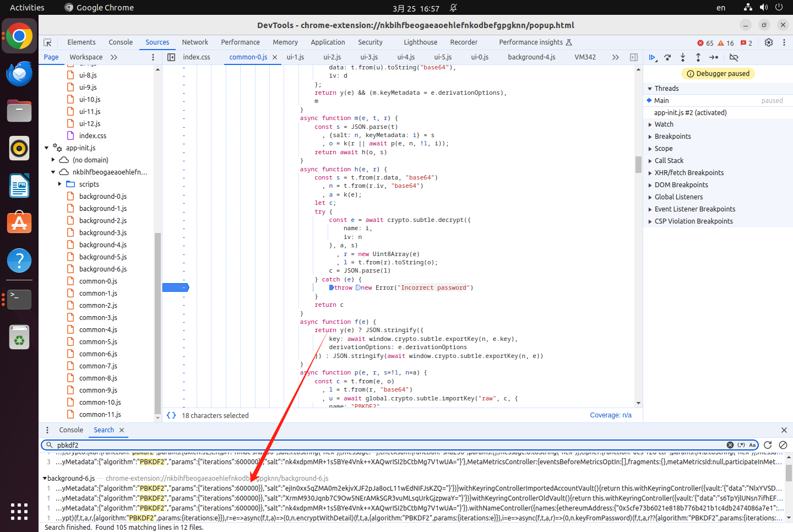Open Thunderbird from the Ubuntu dock
This screenshot has width=793, height=532.
coord(19,74)
